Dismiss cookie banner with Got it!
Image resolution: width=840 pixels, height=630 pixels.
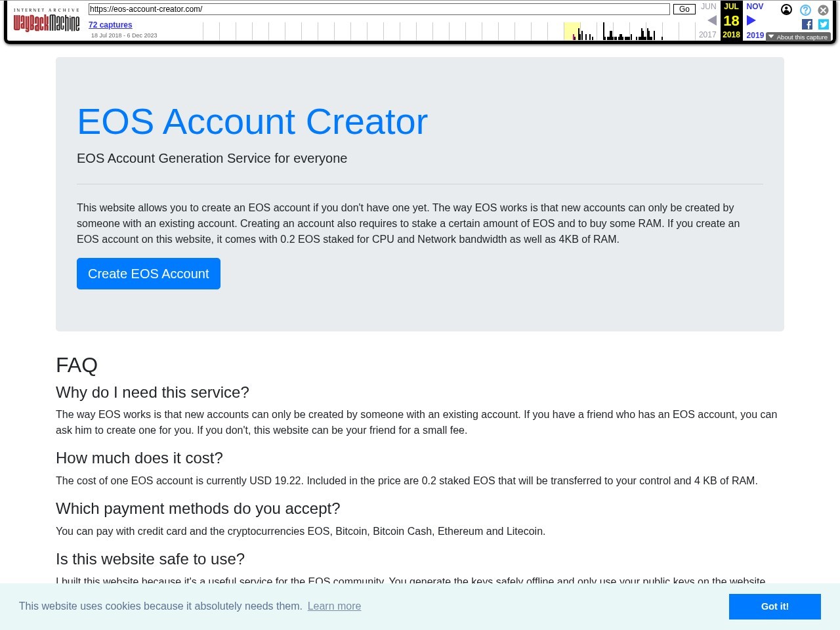coord(774,606)
